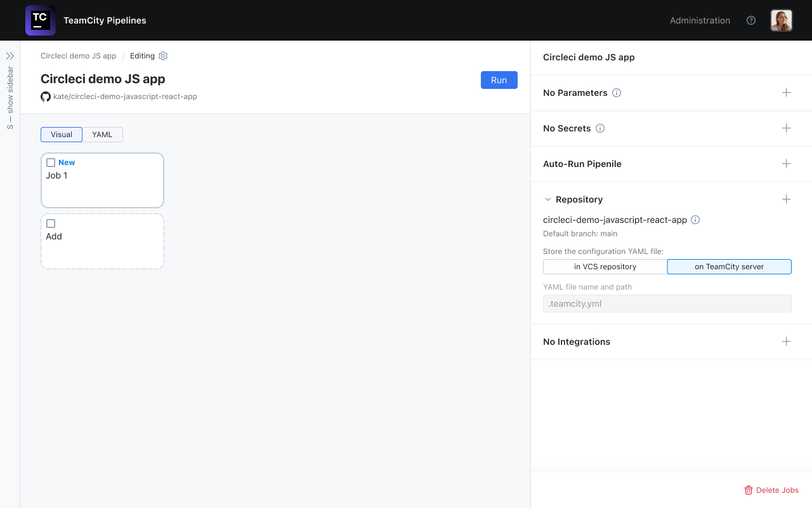Click the trash icon for Delete Jobs

(749, 490)
